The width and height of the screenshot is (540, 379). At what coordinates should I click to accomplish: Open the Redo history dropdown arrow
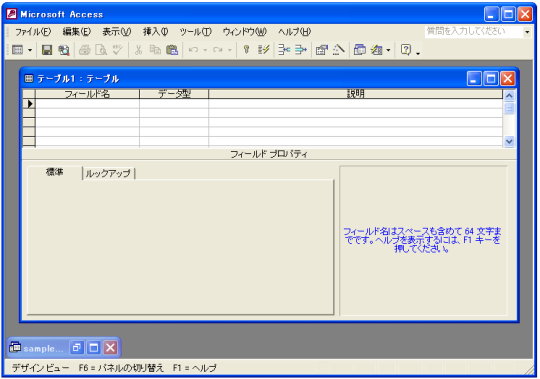(230, 50)
